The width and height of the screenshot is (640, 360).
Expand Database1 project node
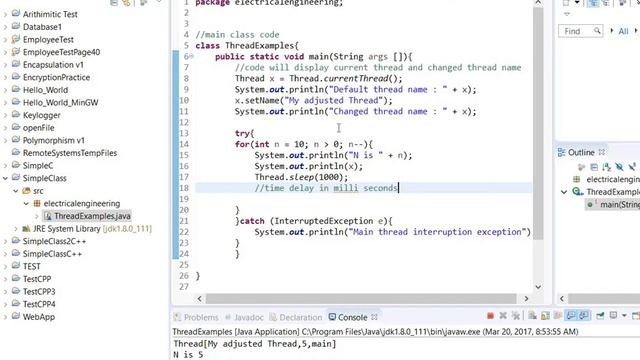point(5,27)
